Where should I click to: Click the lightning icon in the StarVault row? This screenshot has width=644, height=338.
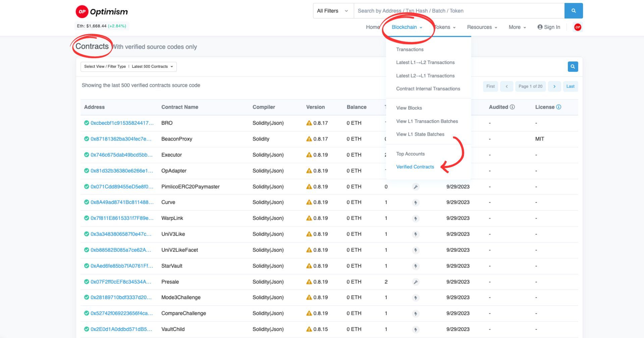point(416,266)
